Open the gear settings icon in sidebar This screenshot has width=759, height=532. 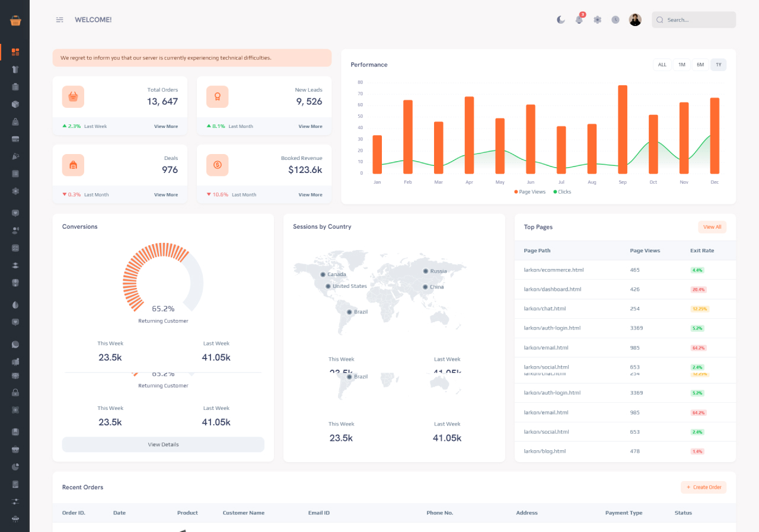(x=15, y=191)
